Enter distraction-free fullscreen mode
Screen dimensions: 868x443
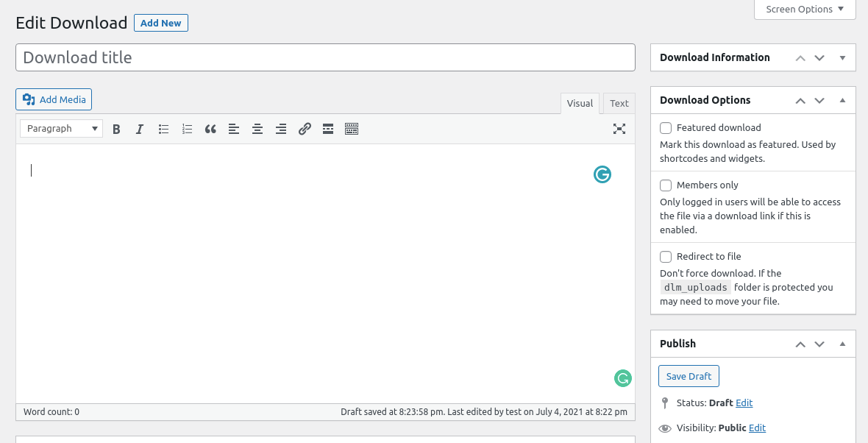[x=619, y=129]
